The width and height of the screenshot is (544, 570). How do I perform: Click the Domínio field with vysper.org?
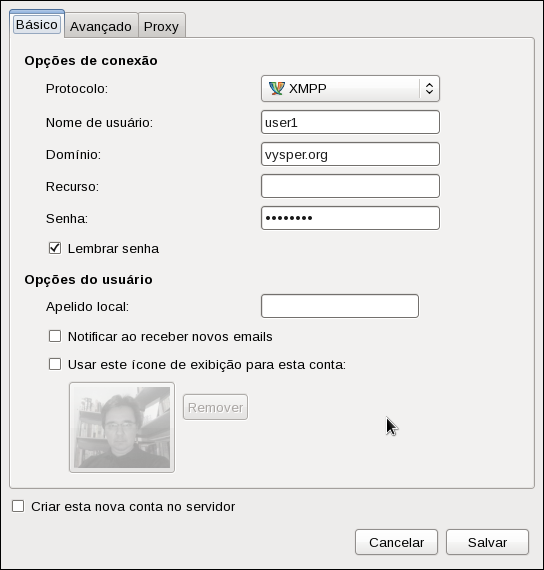pos(350,154)
